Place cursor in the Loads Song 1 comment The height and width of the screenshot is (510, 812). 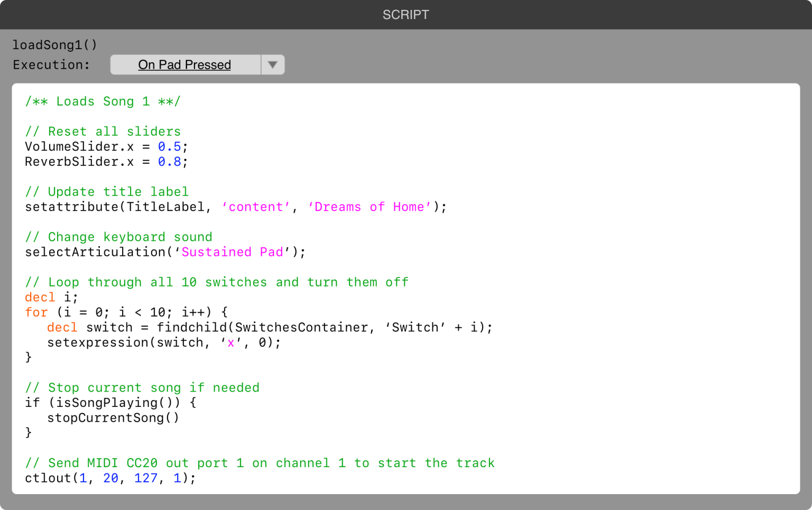pyautogui.click(x=103, y=101)
